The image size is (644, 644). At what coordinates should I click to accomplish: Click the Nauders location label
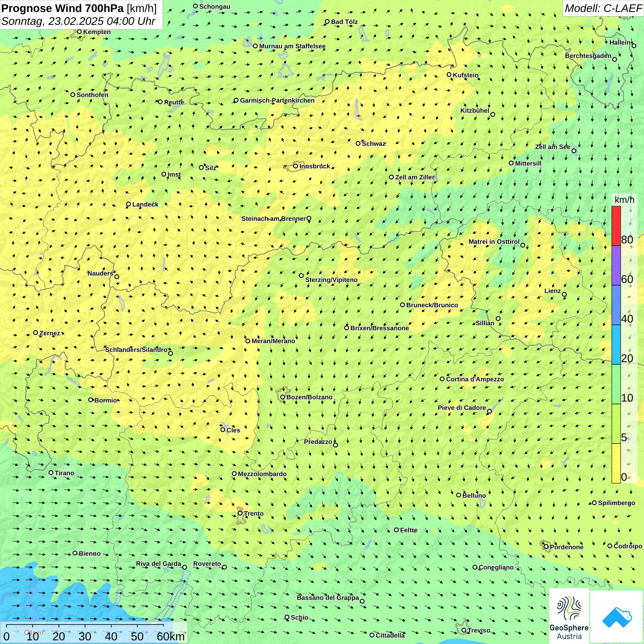click(100, 273)
